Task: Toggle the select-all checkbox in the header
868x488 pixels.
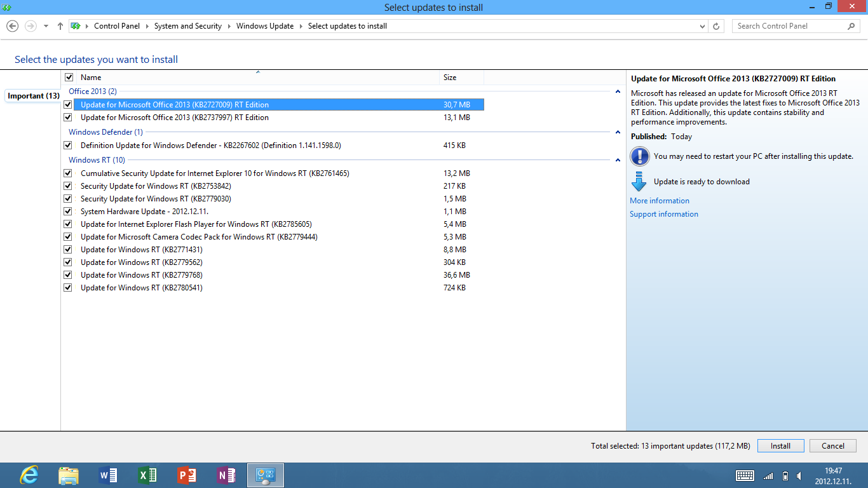Action: tap(69, 78)
